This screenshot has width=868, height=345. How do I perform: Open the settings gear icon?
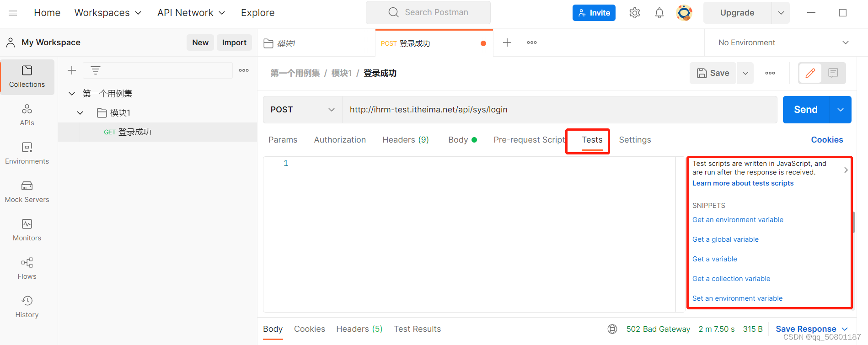(635, 13)
